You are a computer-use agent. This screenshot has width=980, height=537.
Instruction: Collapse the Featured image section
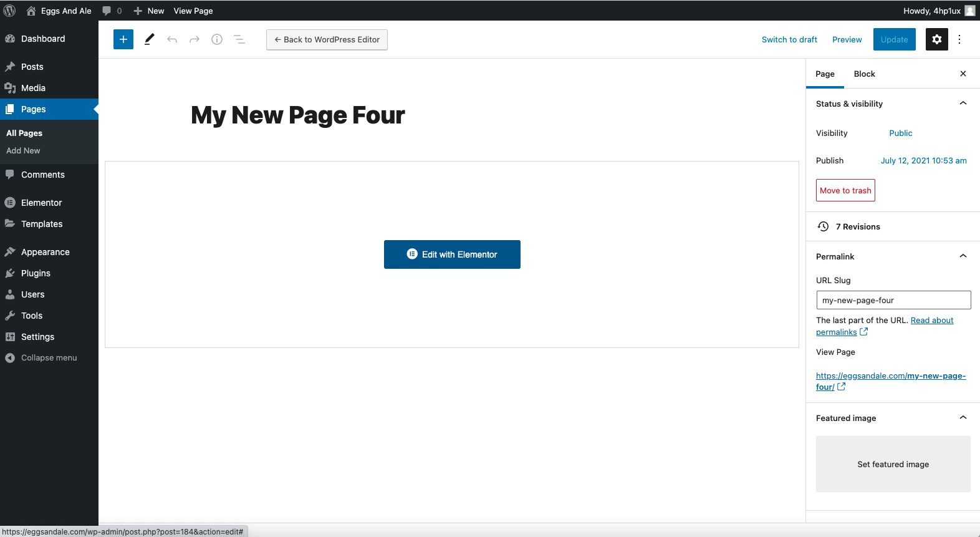pos(893,418)
